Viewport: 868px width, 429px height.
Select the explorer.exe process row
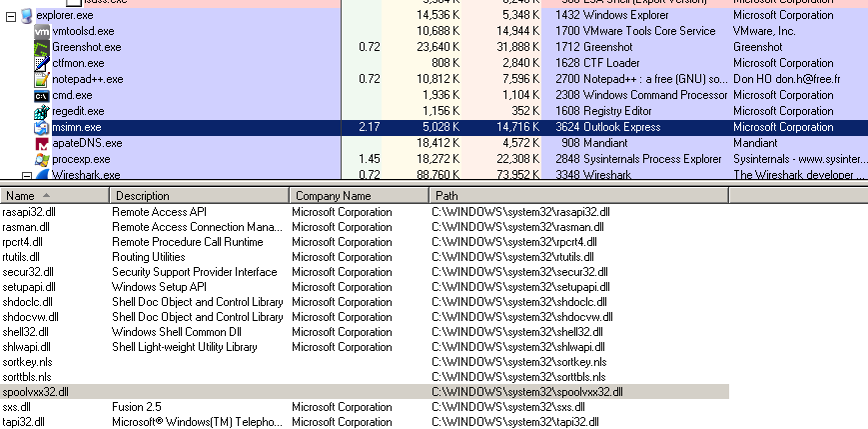click(x=434, y=16)
